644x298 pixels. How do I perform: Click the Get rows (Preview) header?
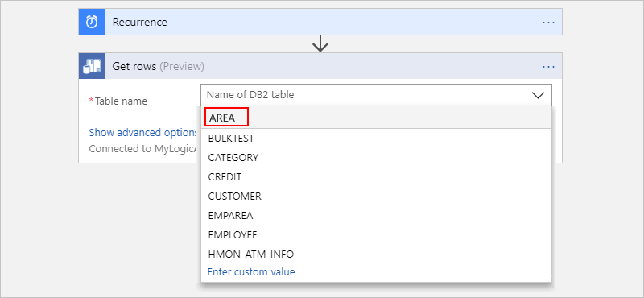tap(320, 66)
